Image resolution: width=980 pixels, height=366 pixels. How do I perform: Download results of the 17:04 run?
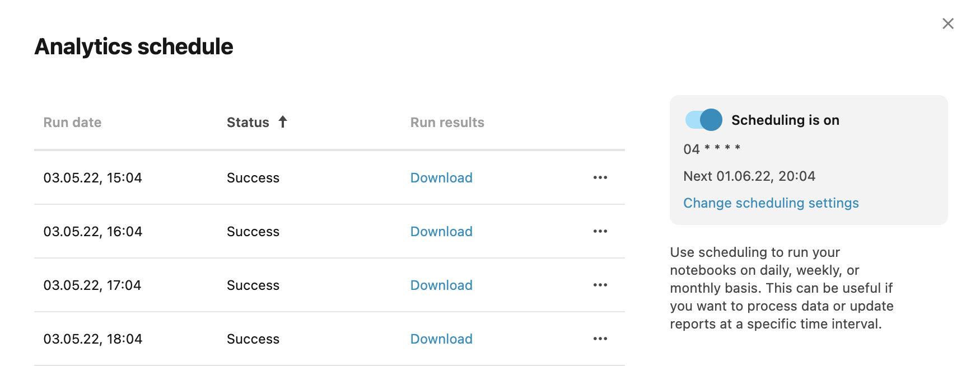click(x=441, y=285)
